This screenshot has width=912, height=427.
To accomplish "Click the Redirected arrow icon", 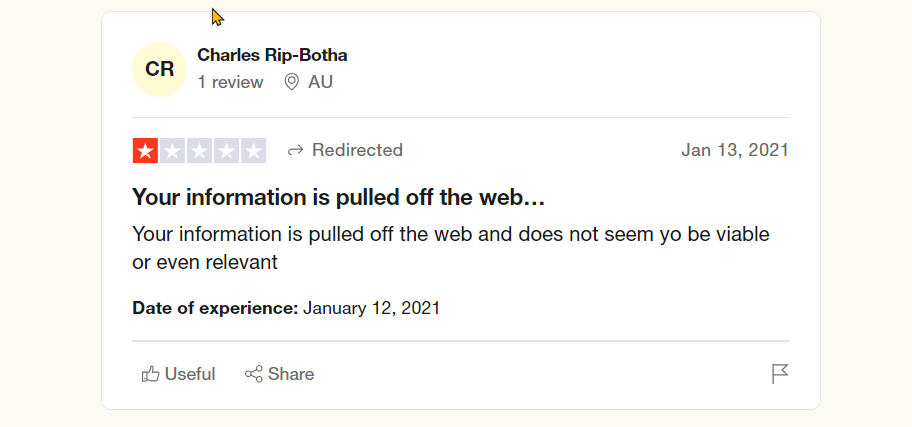I will click(295, 151).
